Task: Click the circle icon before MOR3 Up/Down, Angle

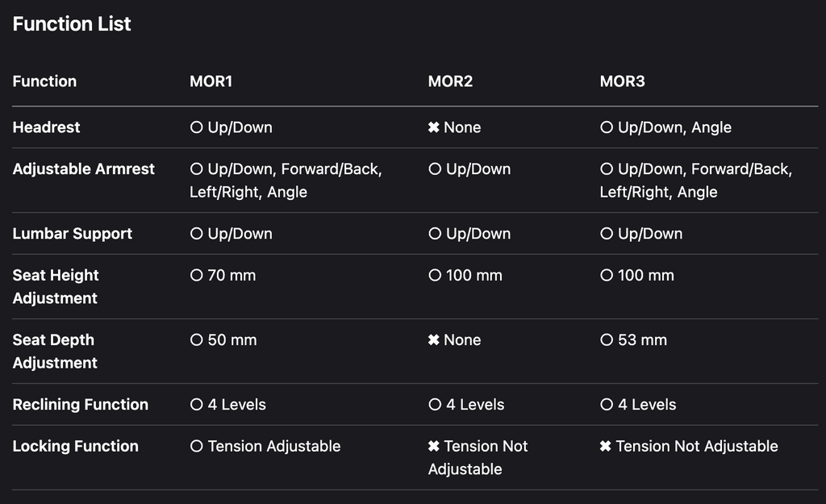Action: 607,127
